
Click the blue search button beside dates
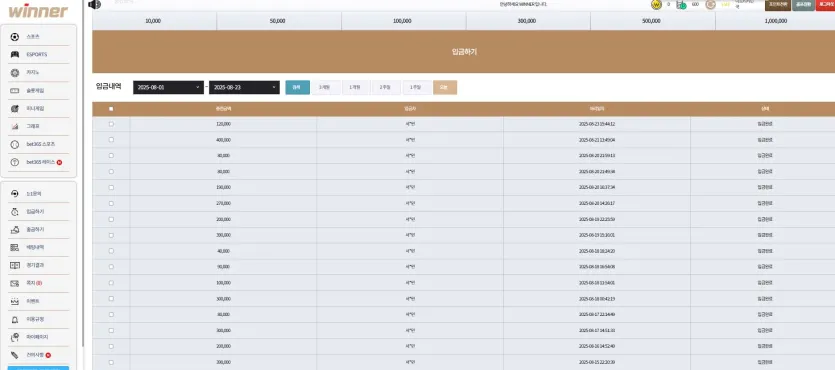click(297, 87)
